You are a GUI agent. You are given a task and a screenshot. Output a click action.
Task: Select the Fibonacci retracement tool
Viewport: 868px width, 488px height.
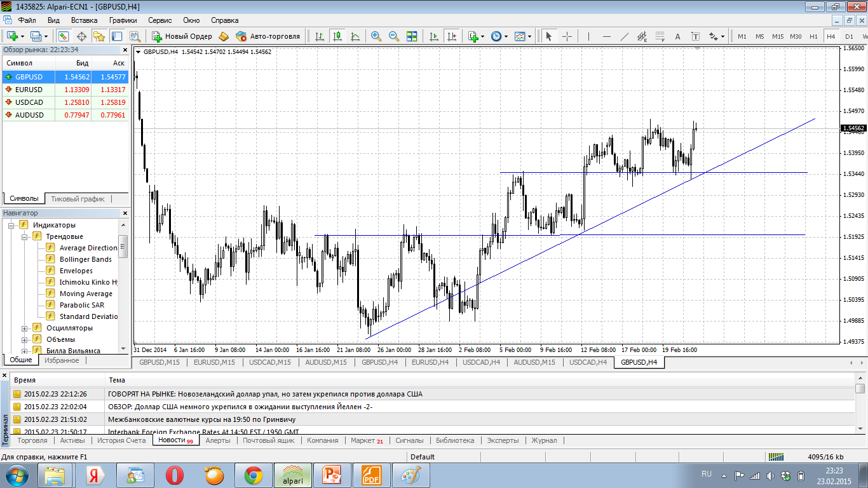point(660,36)
